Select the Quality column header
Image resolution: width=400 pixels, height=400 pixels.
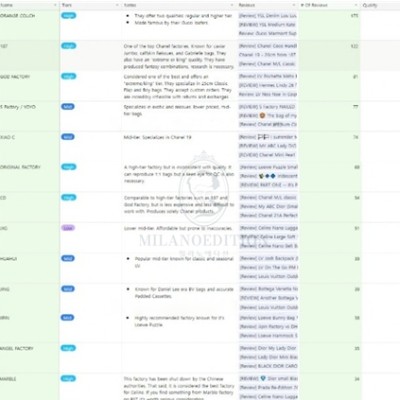(x=369, y=5)
